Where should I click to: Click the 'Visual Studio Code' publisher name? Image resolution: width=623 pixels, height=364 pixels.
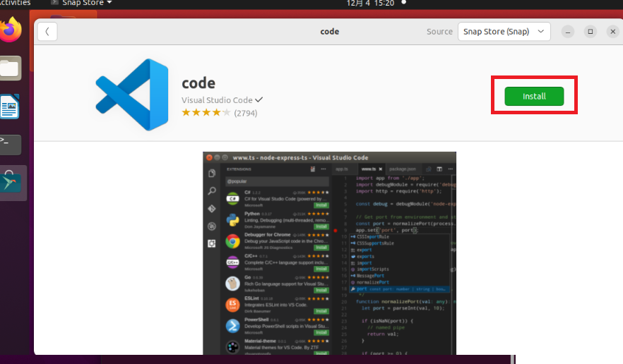[217, 100]
